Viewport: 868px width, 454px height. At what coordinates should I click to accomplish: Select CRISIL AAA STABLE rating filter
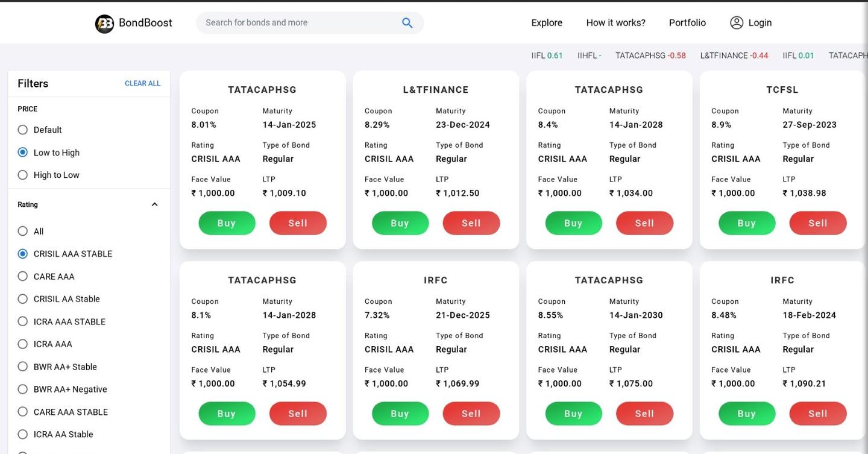[x=23, y=254]
